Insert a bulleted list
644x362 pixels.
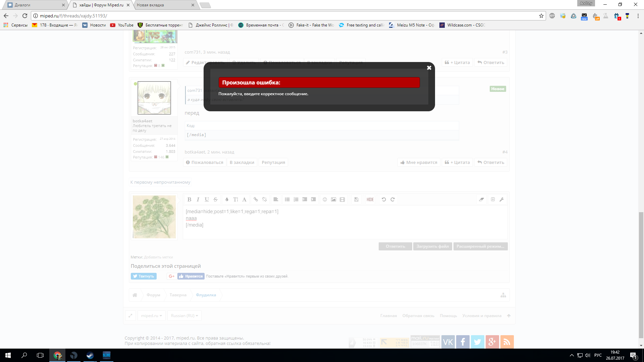(287, 199)
